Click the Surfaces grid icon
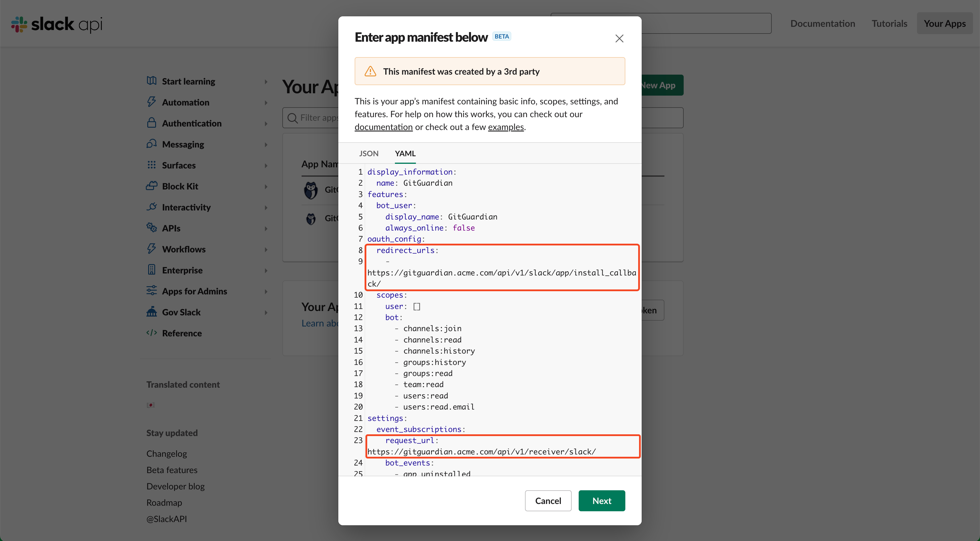Image resolution: width=980 pixels, height=541 pixels. [x=151, y=165]
